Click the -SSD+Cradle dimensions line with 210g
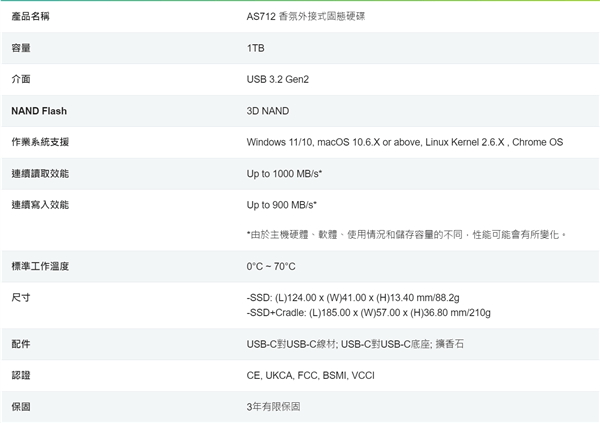The width and height of the screenshot is (600, 423). click(x=368, y=313)
